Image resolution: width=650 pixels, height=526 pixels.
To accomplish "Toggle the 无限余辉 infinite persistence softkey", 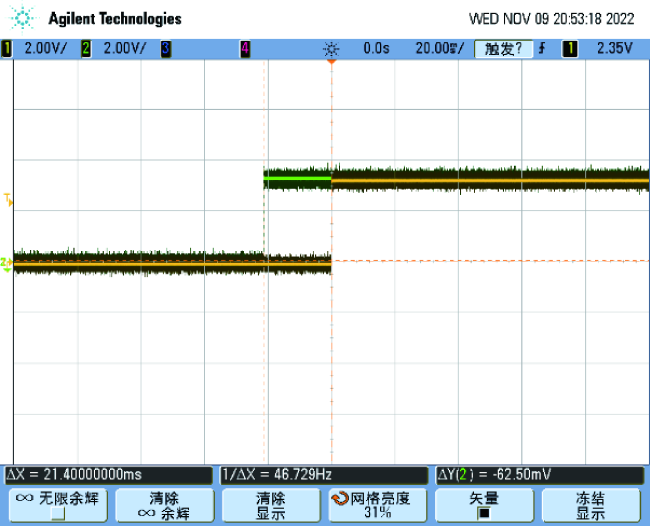I will [x=56, y=504].
